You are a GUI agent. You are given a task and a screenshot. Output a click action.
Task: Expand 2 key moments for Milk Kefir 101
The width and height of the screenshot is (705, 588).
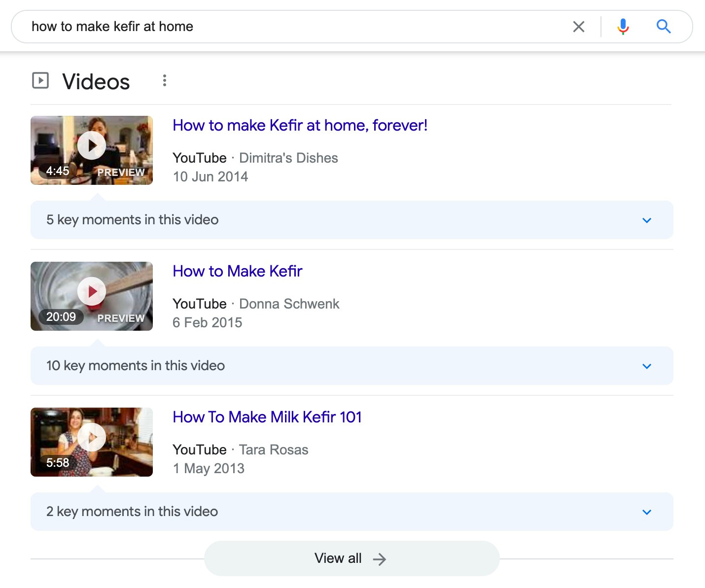point(647,512)
